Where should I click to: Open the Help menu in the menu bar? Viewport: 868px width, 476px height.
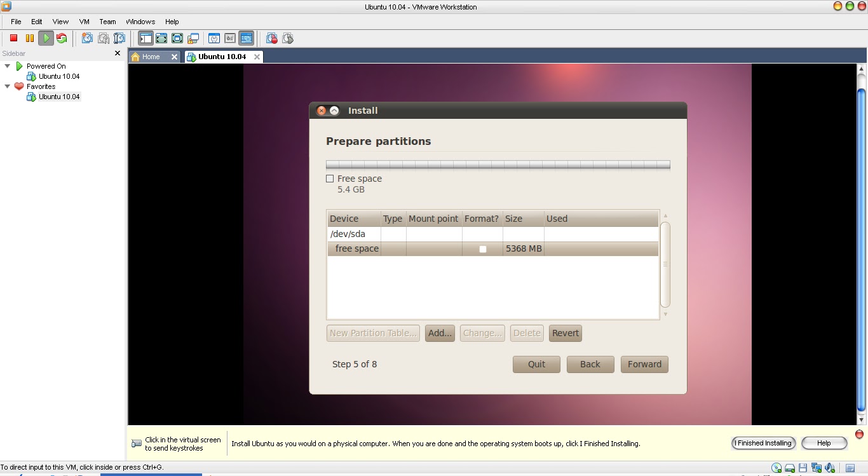point(172,22)
